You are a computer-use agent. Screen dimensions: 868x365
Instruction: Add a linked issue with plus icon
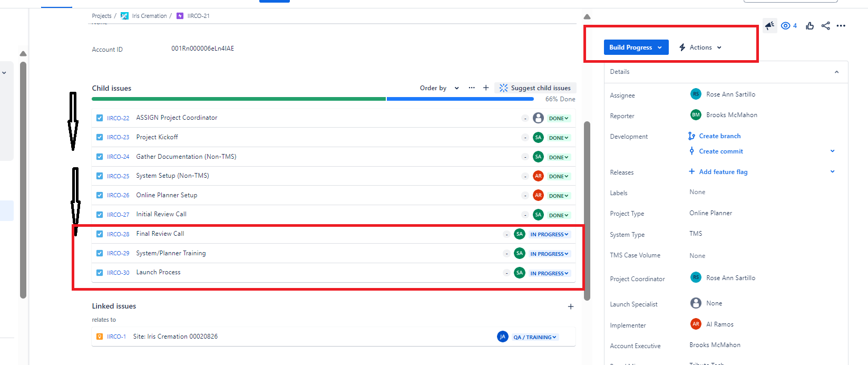tap(571, 306)
